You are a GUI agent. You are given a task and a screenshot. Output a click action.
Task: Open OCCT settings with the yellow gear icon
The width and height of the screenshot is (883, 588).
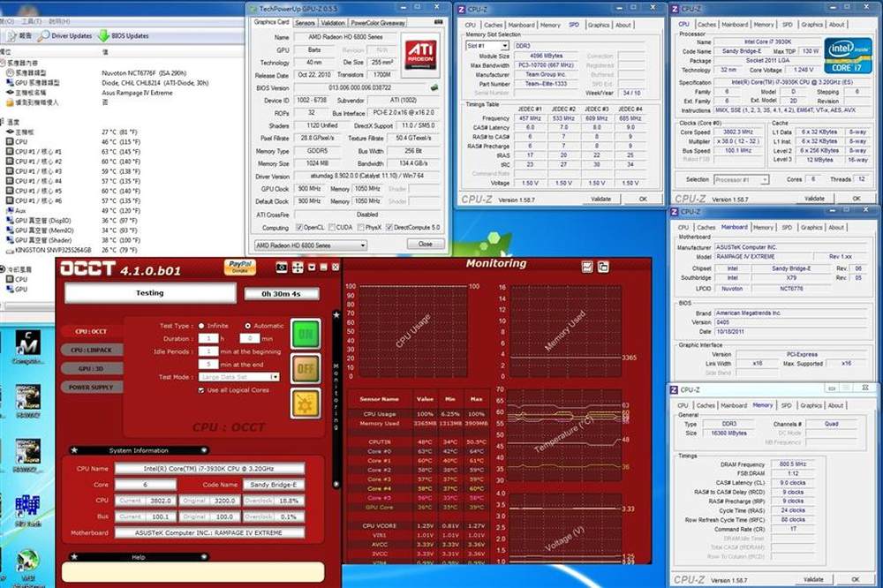click(x=306, y=403)
